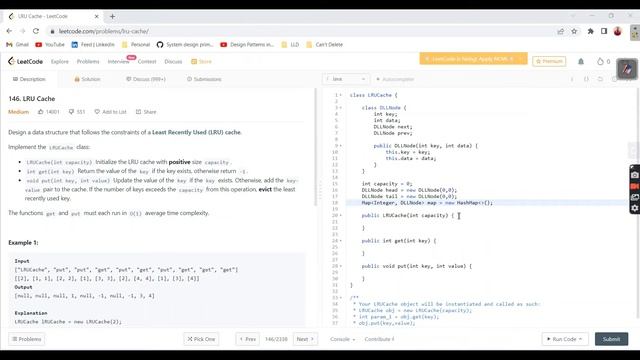
Task: Open the LLD bookmark folder
Action: tap(290, 44)
